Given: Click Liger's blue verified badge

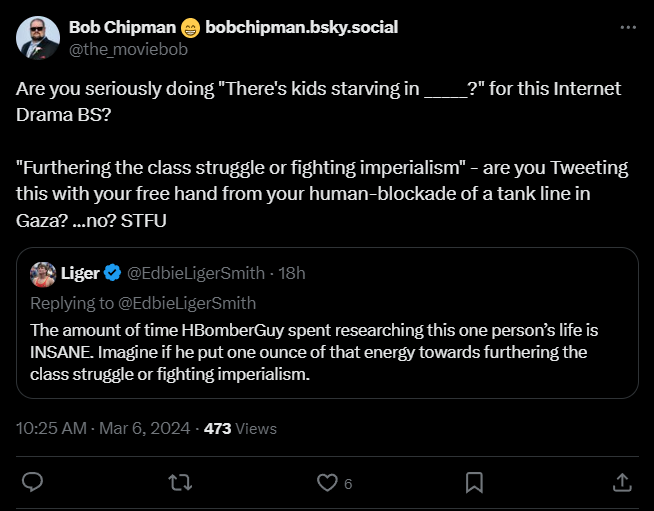Looking at the screenshot, I should 111,273.
